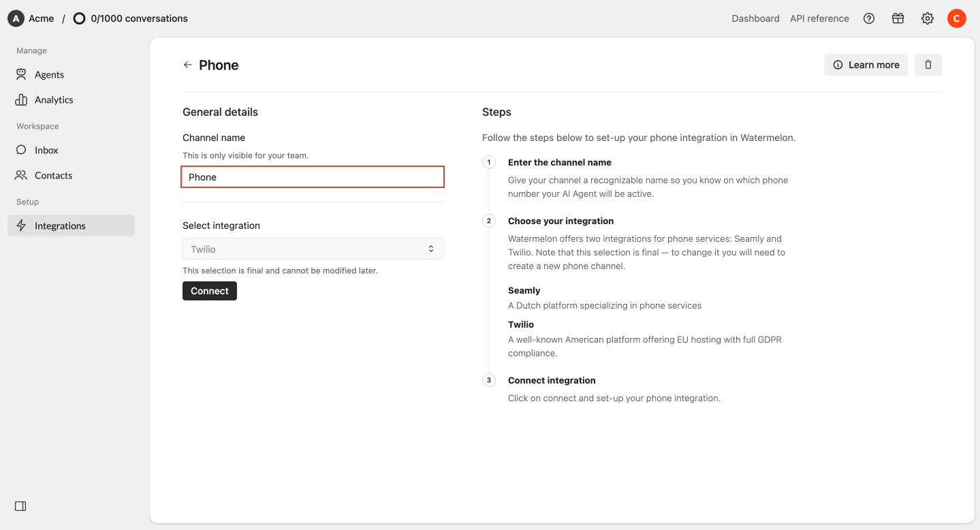This screenshot has width=980, height=530.
Task: Click the 0/1000 conversations text
Action: point(139,18)
